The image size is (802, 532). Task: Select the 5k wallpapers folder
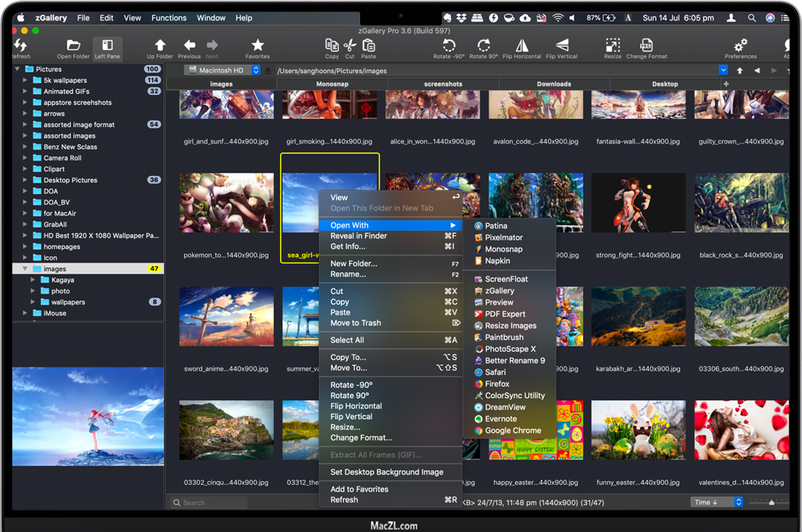tap(65, 80)
